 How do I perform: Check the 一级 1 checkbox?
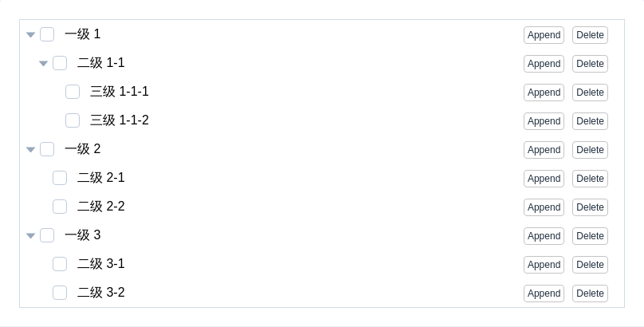tap(47, 34)
